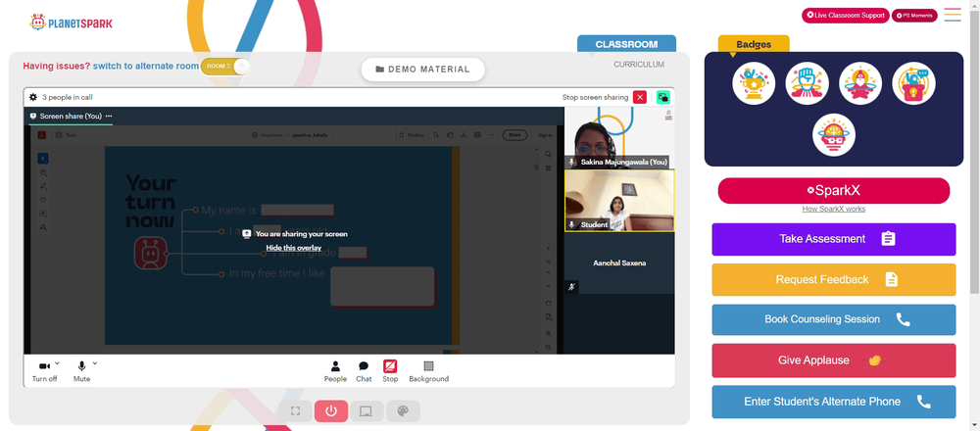Image resolution: width=980 pixels, height=431 pixels.
Task: Click the green layout switch icon
Action: tap(663, 97)
